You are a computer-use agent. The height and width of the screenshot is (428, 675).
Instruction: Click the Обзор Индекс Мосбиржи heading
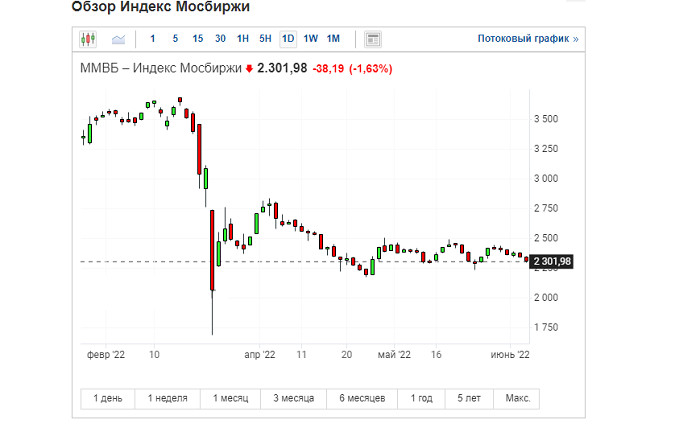161,7
